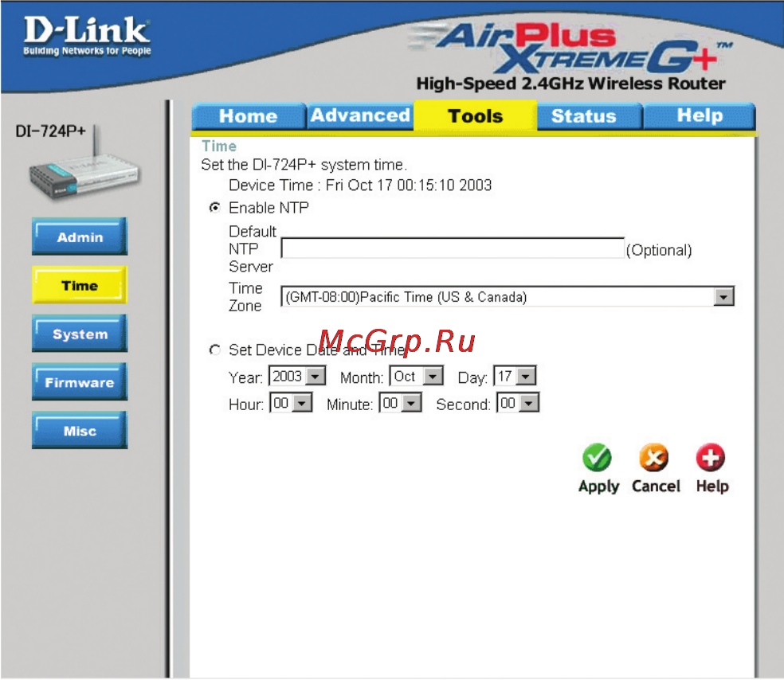Click the Cancel text label
The height and width of the screenshot is (680, 784).
656,487
